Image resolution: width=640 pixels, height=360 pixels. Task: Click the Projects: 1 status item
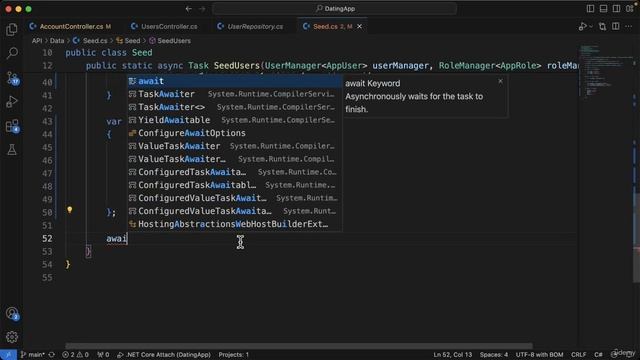234,355
